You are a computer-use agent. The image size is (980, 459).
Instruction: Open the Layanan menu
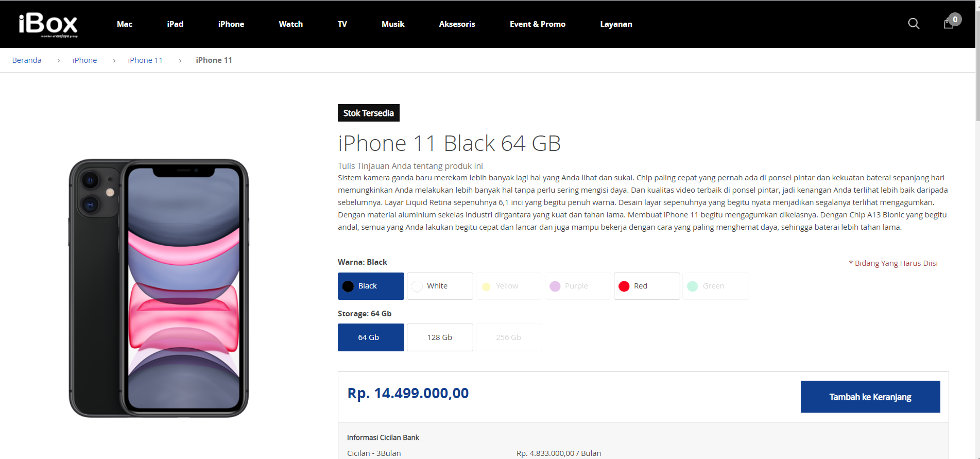point(616,24)
